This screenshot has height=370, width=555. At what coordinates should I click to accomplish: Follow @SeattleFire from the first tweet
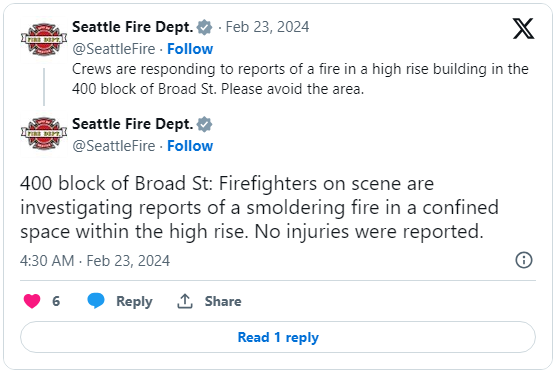tap(190, 49)
